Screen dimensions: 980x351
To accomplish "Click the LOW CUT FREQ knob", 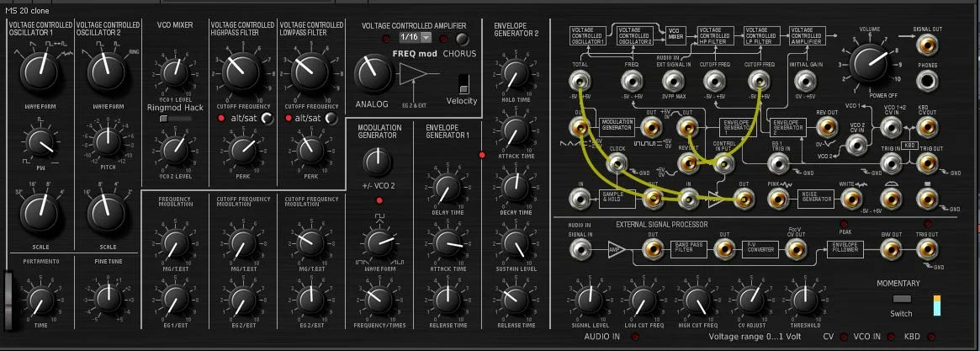I will (643, 300).
